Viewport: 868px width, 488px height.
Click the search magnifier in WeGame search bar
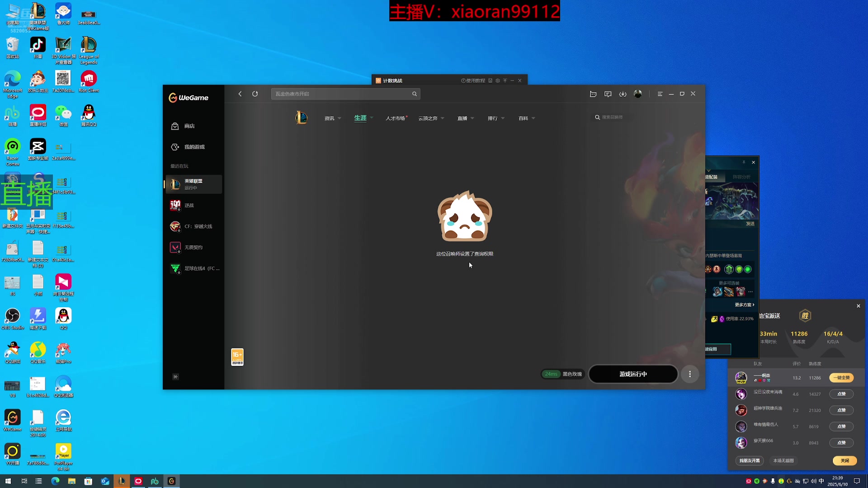point(414,94)
